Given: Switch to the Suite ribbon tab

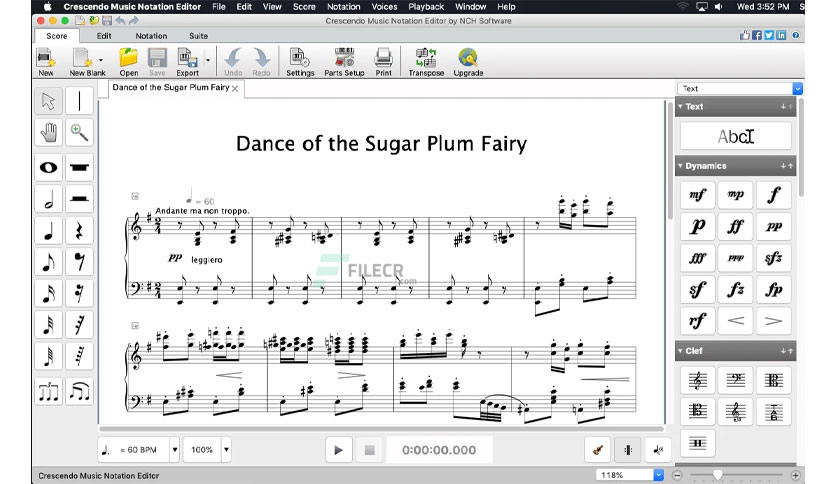Looking at the screenshot, I should [x=198, y=36].
